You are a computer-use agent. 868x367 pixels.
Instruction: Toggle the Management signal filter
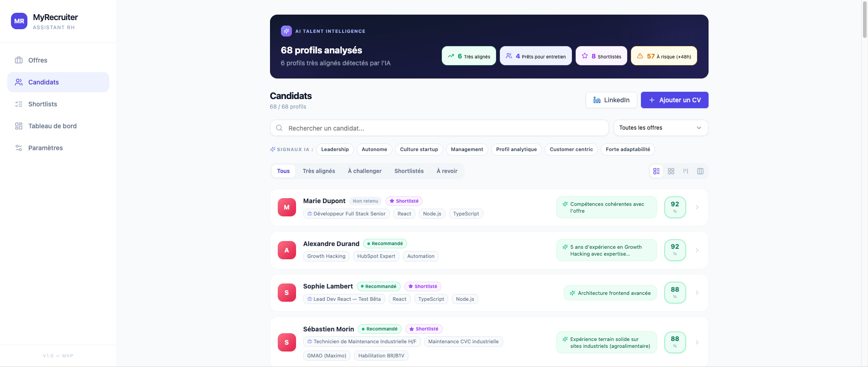pyautogui.click(x=467, y=149)
